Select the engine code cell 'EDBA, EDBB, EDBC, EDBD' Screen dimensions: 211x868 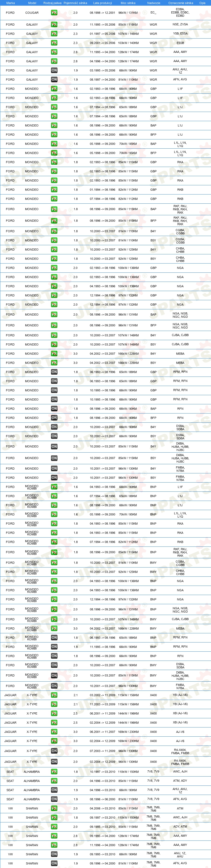coord(180,13)
